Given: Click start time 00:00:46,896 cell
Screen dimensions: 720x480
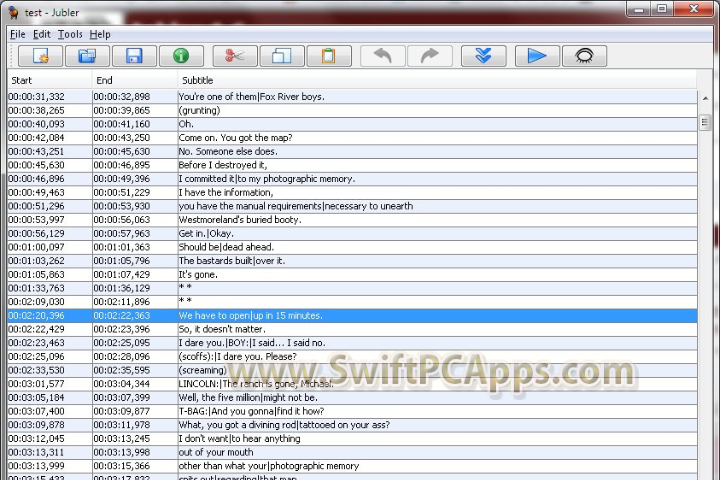Looking at the screenshot, I should tap(50, 179).
